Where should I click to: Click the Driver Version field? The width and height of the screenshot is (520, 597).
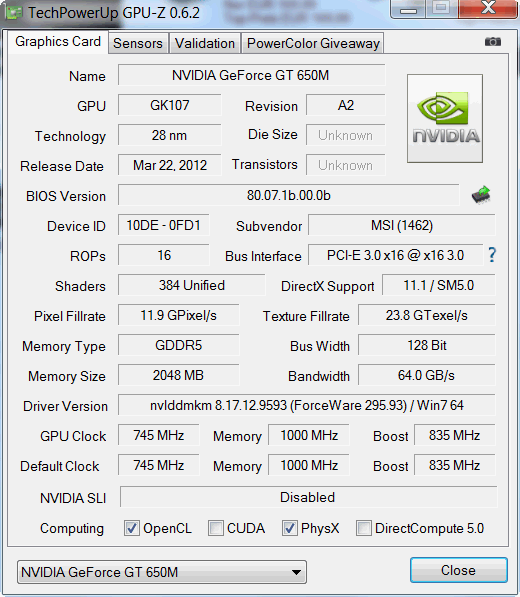pos(307,405)
